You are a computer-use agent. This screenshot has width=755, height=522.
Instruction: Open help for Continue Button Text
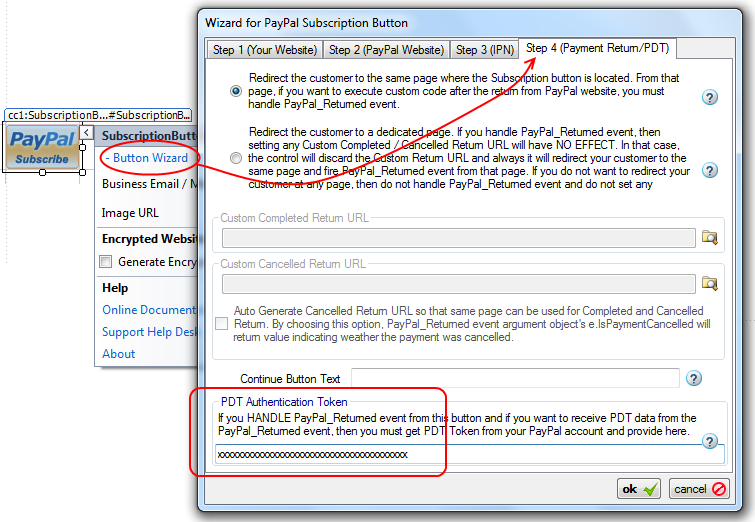click(693, 378)
